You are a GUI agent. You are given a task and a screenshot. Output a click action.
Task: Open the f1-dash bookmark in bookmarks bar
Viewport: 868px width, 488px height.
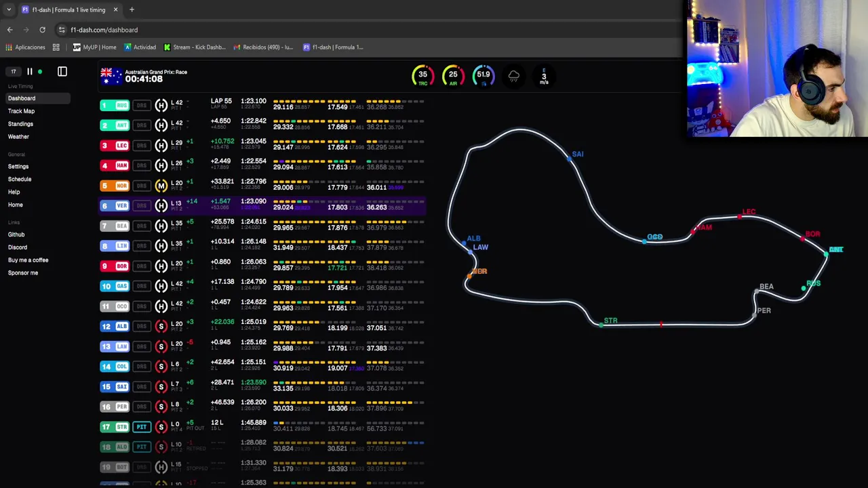click(333, 47)
